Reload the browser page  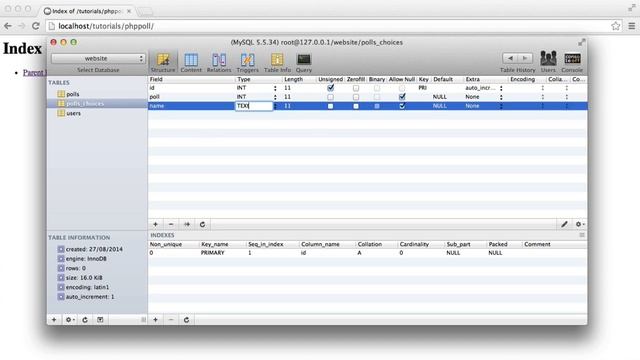point(36,26)
